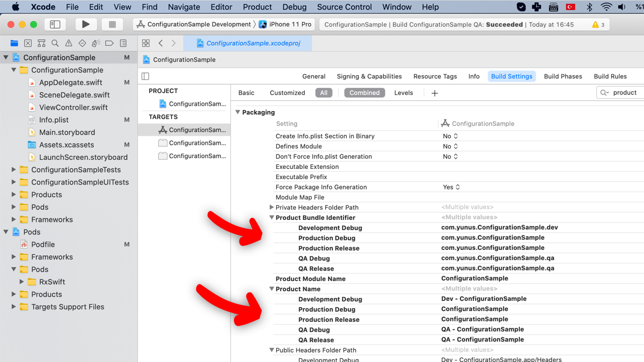This screenshot has height=362, width=644.
Task: Click the volume menu bar icon
Action: click(x=623, y=7)
